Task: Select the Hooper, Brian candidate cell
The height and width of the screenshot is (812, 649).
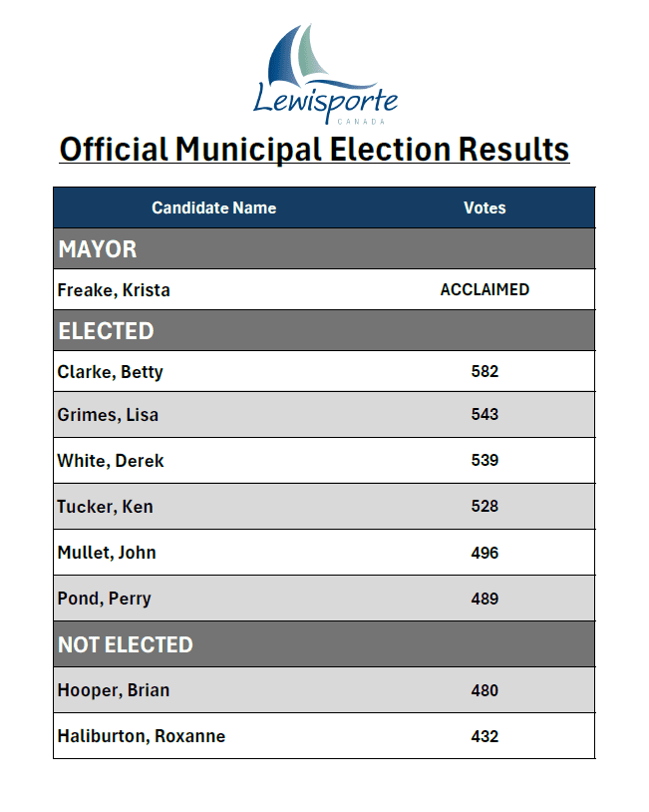Action: coord(113,690)
